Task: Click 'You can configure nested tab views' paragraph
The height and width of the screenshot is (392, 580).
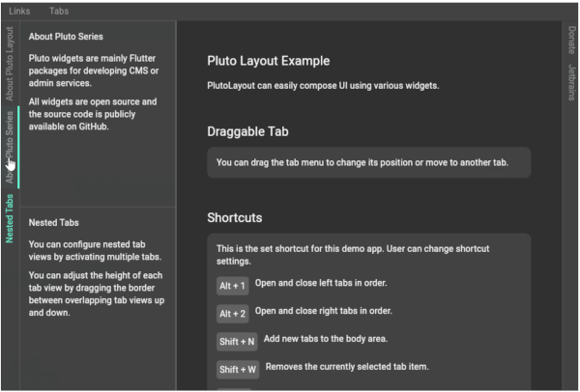Action: (95, 250)
